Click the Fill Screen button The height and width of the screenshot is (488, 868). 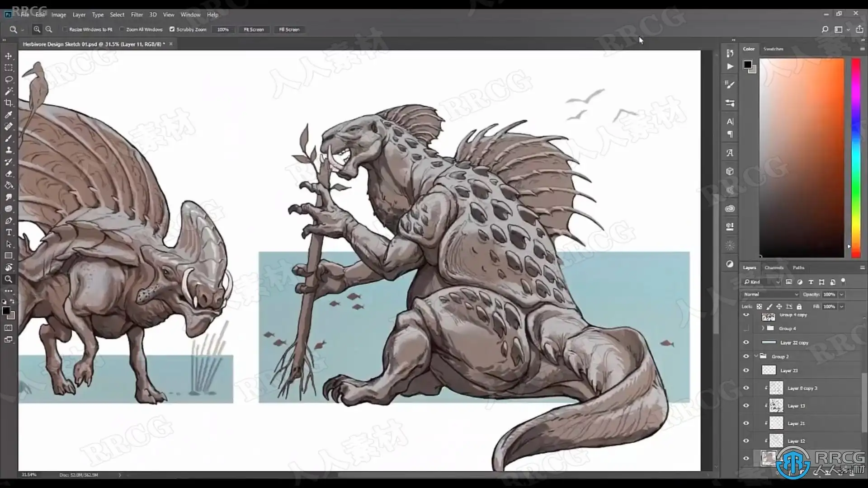(289, 29)
